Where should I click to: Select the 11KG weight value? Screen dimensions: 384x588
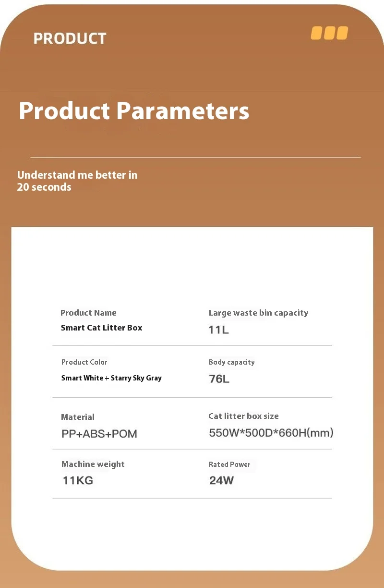[78, 480]
